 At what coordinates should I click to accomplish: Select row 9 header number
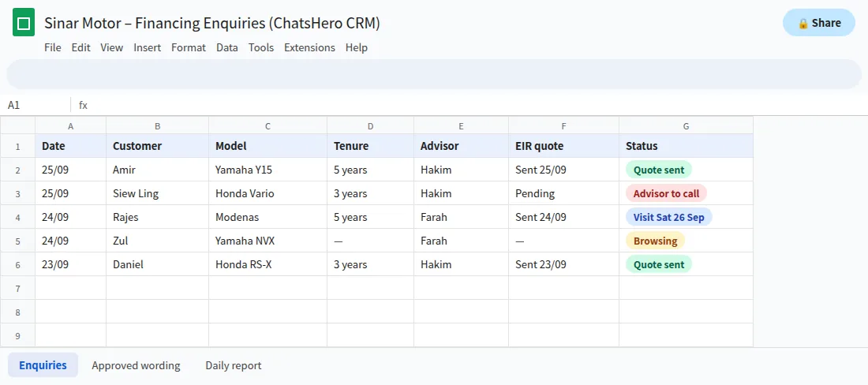[17, 335]
